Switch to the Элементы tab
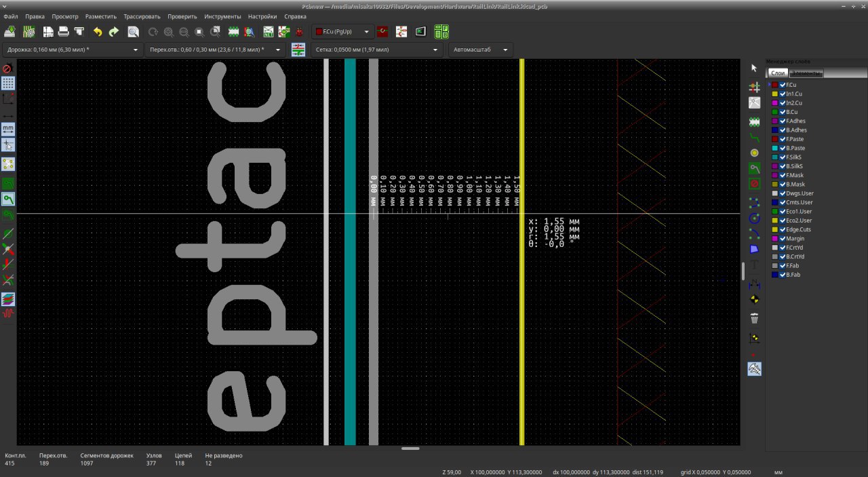Image resolution: width=868 pixels, height=477 pixels. coord(806,73)
